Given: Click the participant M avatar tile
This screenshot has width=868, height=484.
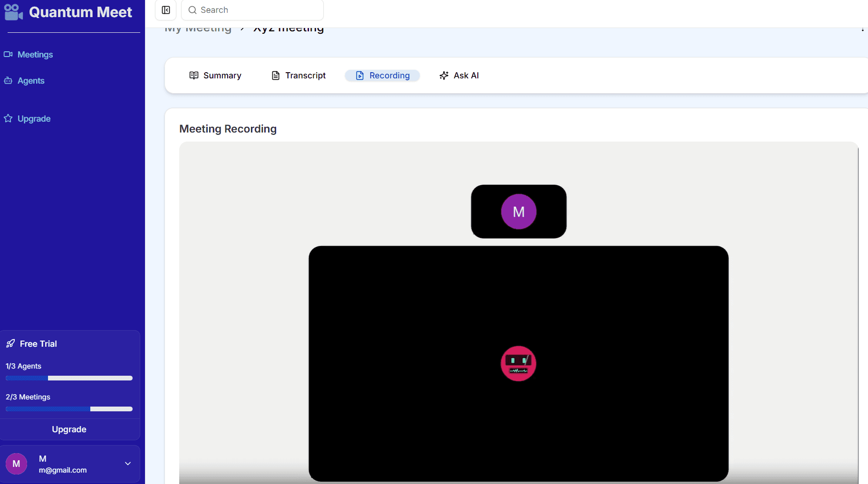Looking at the screenshot, I should coord(519,212).
